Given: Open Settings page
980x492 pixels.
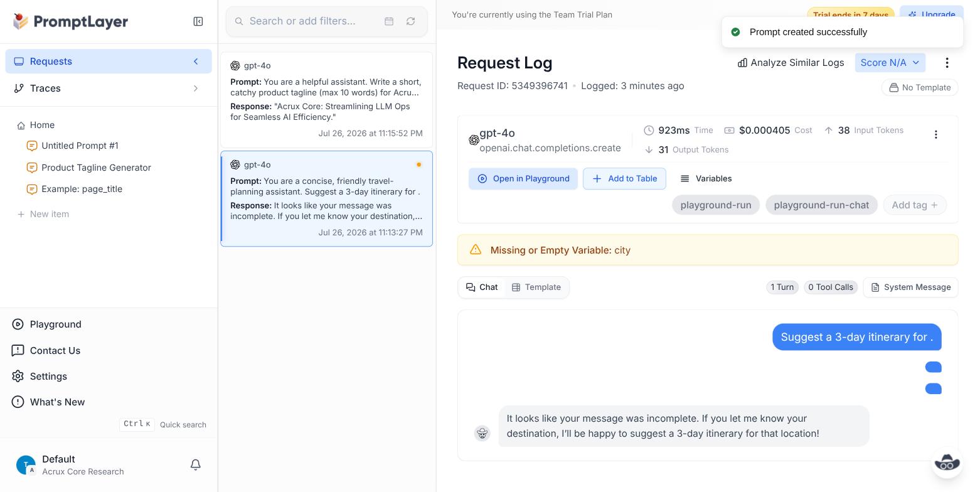Looking at the screenshot, I should tap(48, 377).
